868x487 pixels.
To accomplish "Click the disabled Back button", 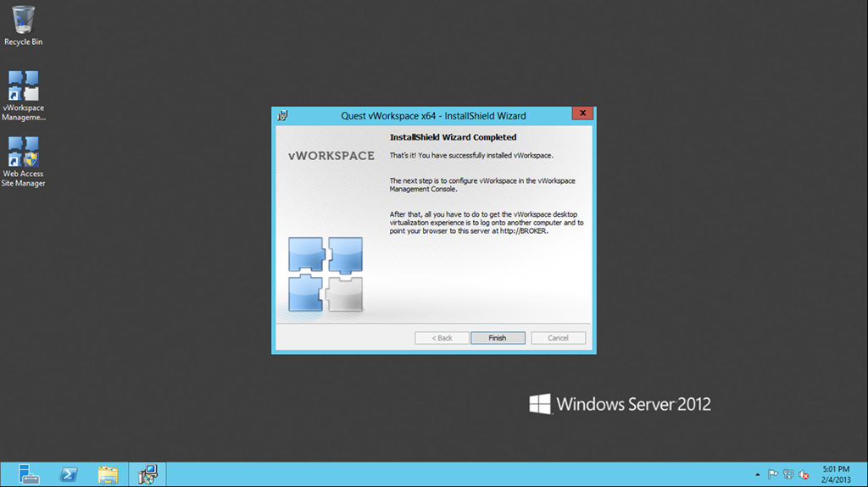I will (x=442, y=338).
